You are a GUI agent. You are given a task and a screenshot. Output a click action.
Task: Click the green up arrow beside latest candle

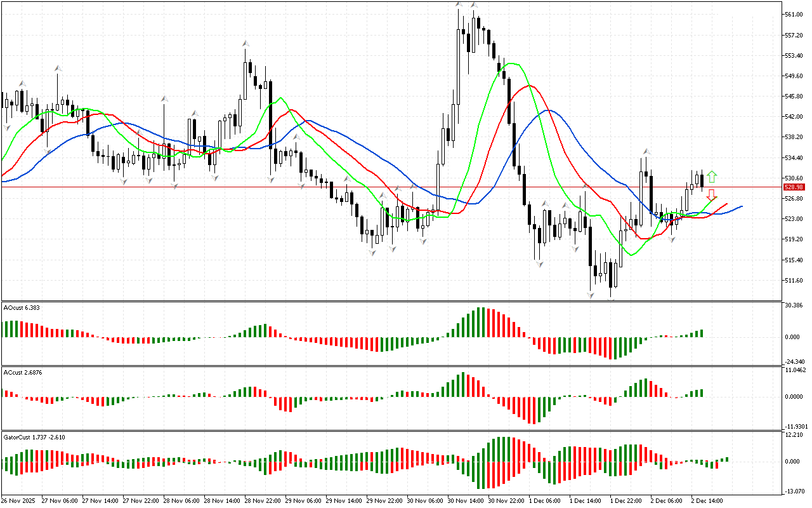click(712, 177)
